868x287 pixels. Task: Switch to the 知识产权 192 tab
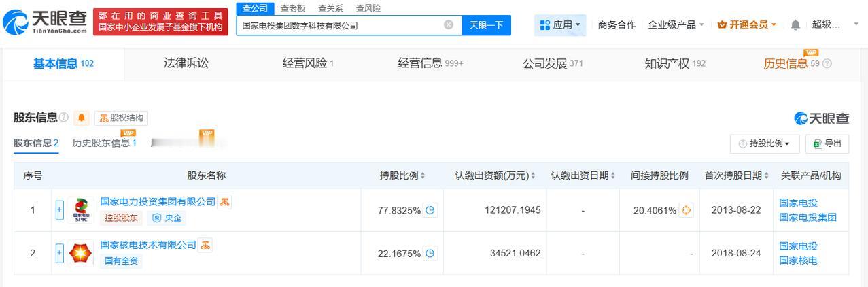click(x=675, y=64)
